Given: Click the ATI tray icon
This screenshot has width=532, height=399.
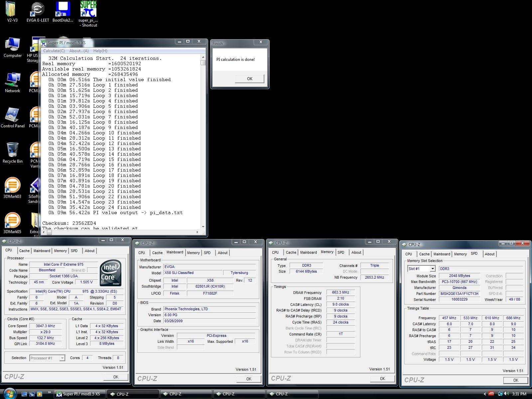Looking at the screenshot, I should click(x=491, y=394).
